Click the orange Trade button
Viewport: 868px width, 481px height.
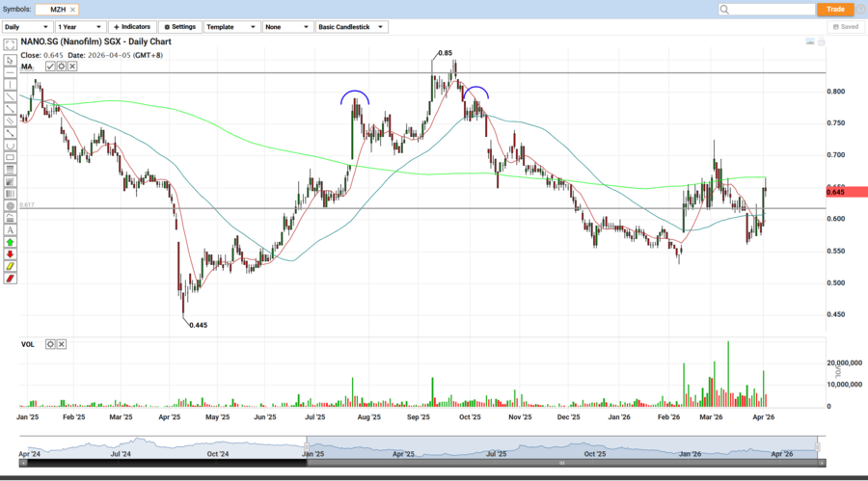click(835, 9)
